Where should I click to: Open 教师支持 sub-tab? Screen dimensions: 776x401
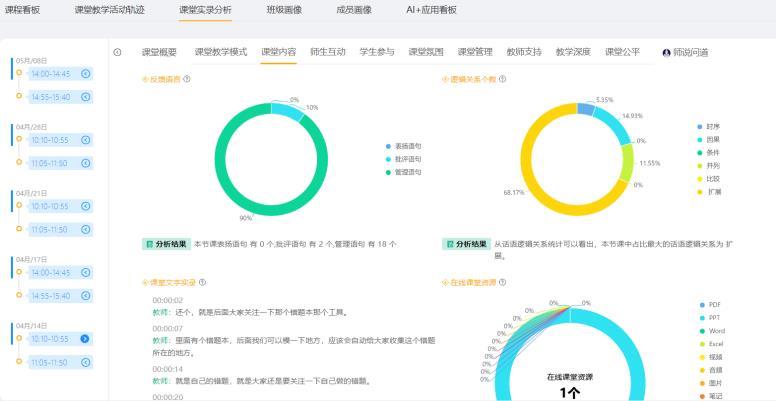524,52
